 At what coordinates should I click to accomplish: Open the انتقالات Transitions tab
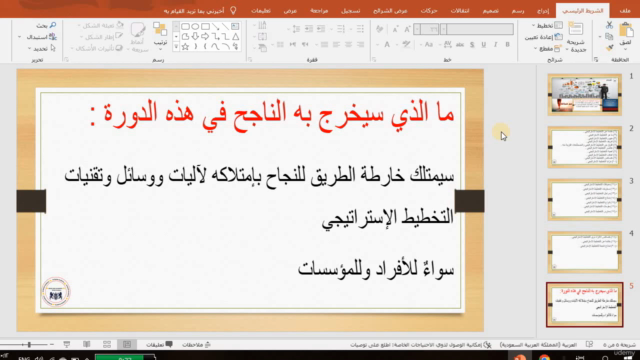460,11
